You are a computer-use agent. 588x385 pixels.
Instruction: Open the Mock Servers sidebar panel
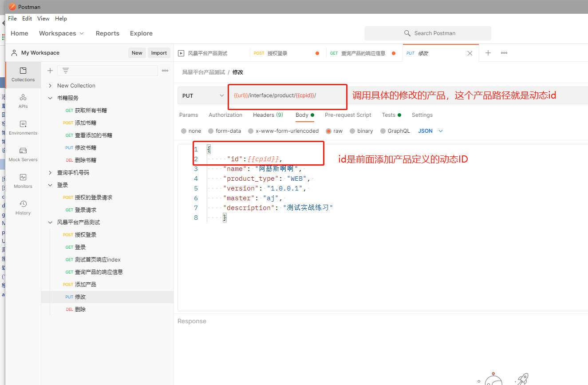(23, 155)
